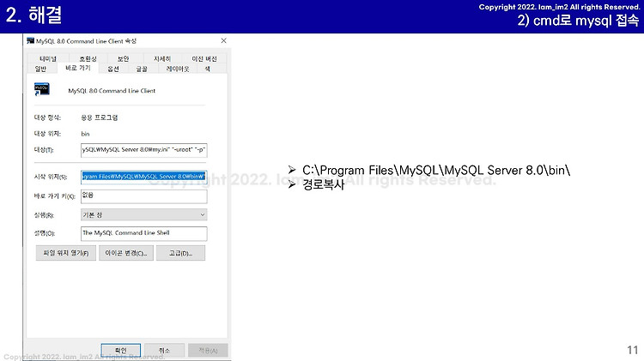Open the 호환성 tab
This screenshot has width=644, height=361.
tap(88, 58)
